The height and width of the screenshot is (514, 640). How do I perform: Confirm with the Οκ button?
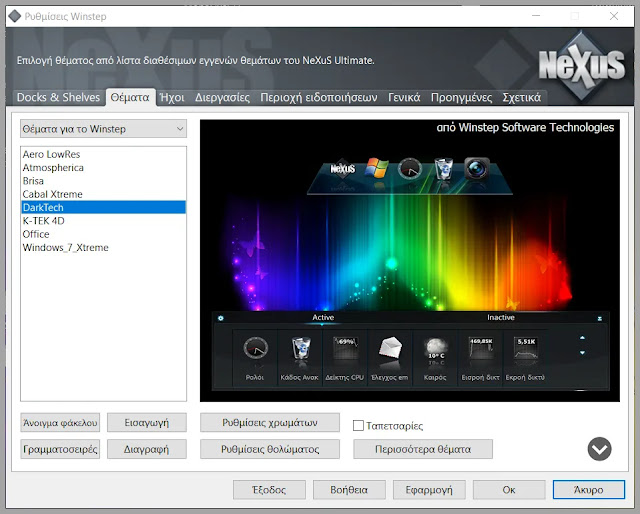point(509,490)
